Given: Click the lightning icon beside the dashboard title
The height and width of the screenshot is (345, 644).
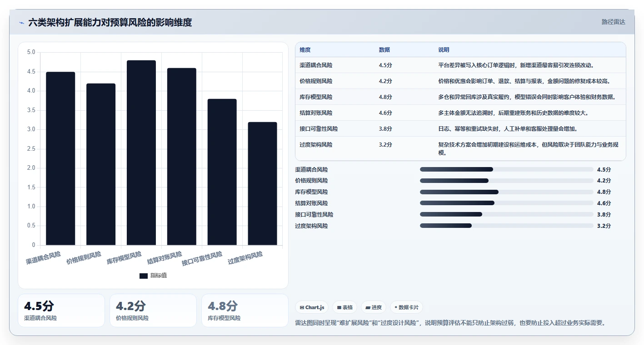Looking at the screenshot, I should (22, 22).
